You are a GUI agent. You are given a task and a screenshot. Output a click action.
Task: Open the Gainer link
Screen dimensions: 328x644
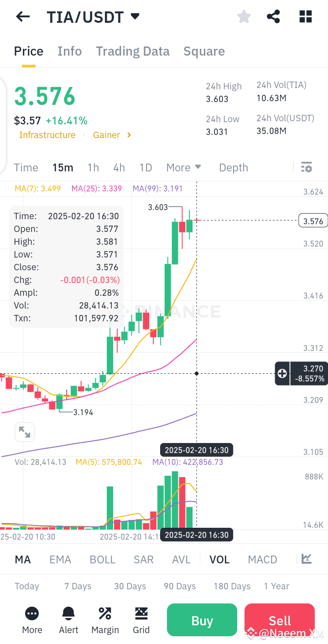point(107,135)
